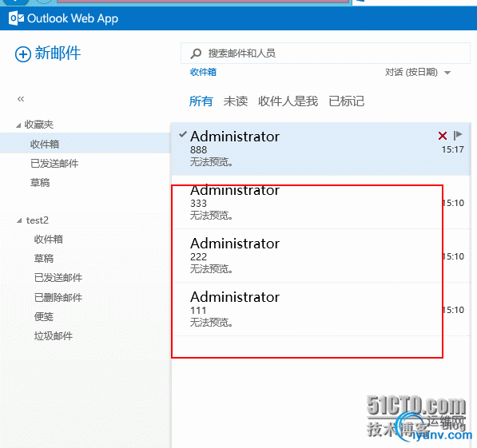Open 已发送邮件 under 收藏夹
Image resolution: width=477 pixels, height=448 pixels.
point(54,164)
